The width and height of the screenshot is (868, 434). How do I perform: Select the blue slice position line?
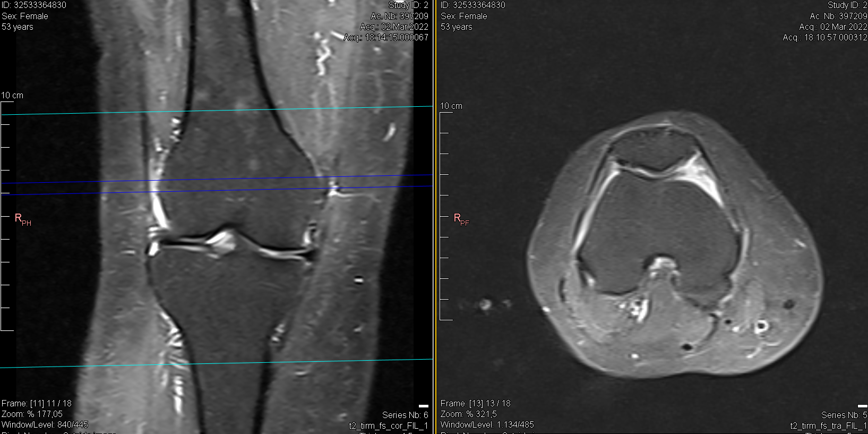212,180
